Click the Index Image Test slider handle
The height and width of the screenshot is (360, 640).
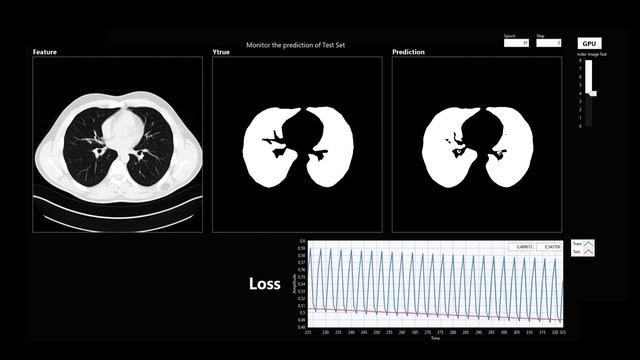tap(592, 93)
